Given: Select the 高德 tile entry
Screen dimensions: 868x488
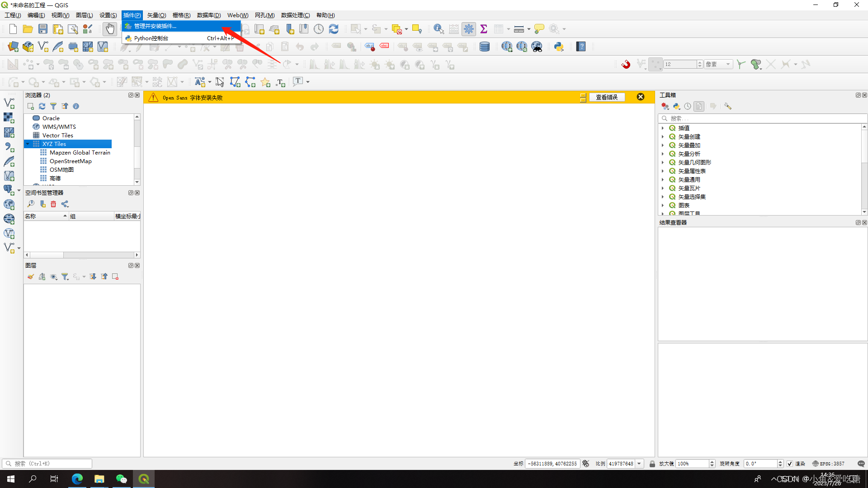Looking at the screenshot, I should tap(55, 178).
